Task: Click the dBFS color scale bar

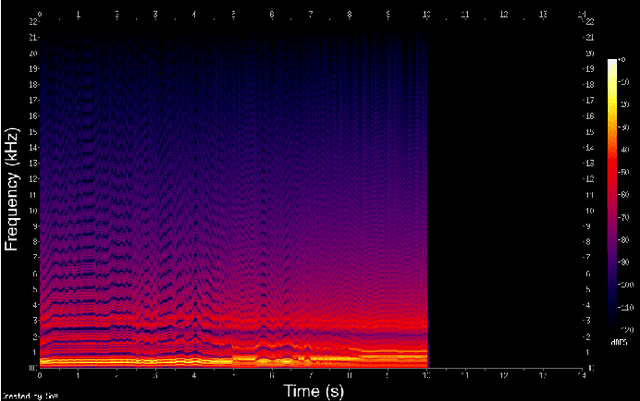Action: (x=612, y=194)
